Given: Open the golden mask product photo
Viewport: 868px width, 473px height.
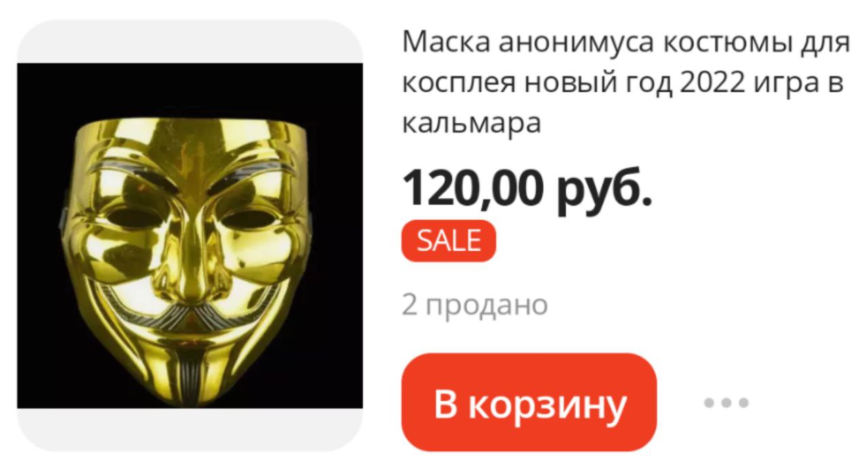Looking at the screenshot, I should pyautogui.click(x=190, y=236).
